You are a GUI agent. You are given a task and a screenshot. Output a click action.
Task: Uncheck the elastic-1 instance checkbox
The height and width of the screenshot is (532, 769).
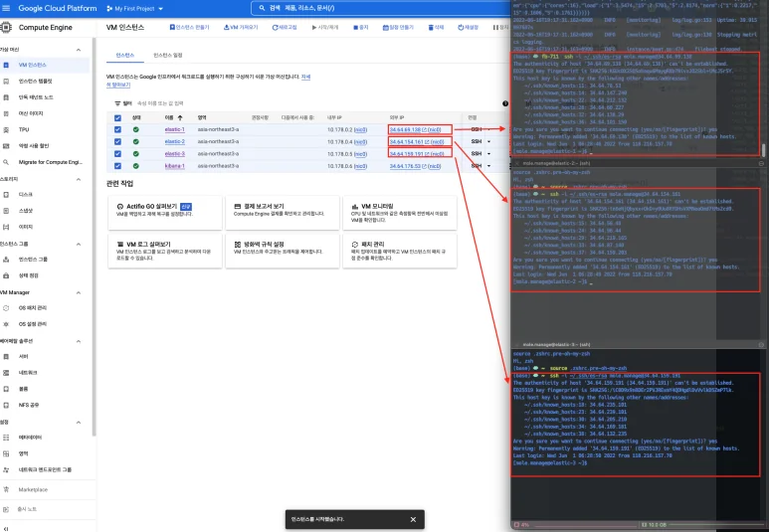pyautogui.click(x=118, y=129)
